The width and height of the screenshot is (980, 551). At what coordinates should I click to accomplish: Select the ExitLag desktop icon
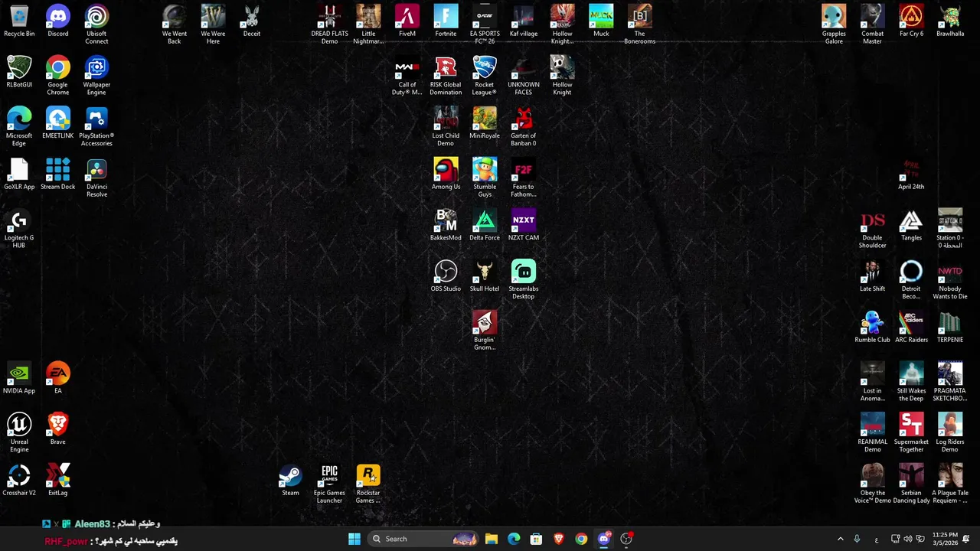(x=58, y=481)
